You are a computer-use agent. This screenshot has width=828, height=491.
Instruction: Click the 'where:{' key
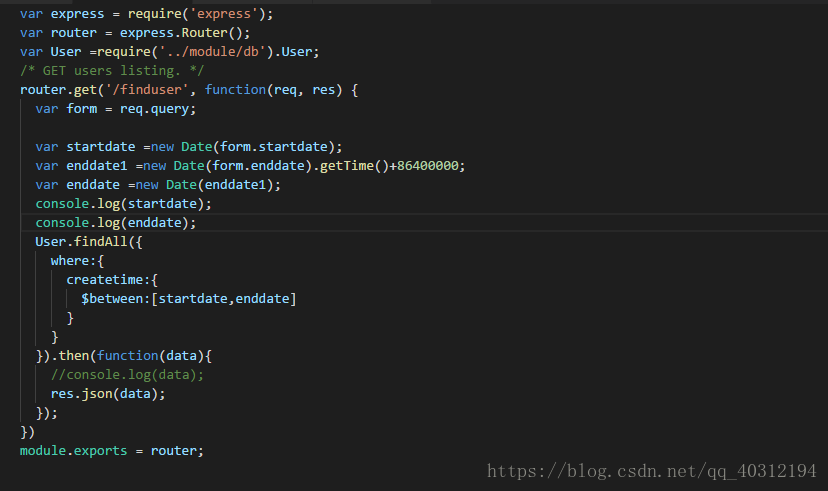[x=77, y=261]
